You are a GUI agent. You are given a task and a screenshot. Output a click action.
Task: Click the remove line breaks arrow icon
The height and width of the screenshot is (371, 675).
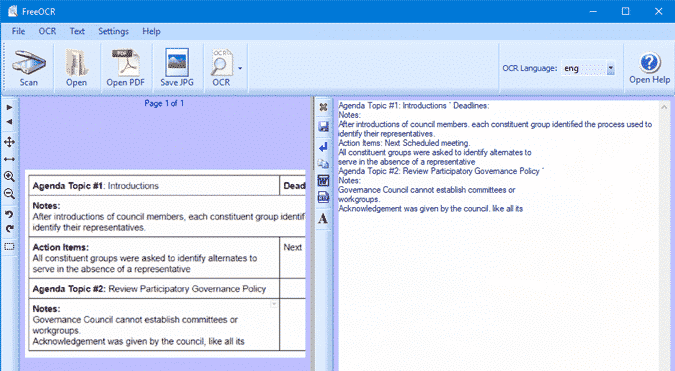(323, 147)
